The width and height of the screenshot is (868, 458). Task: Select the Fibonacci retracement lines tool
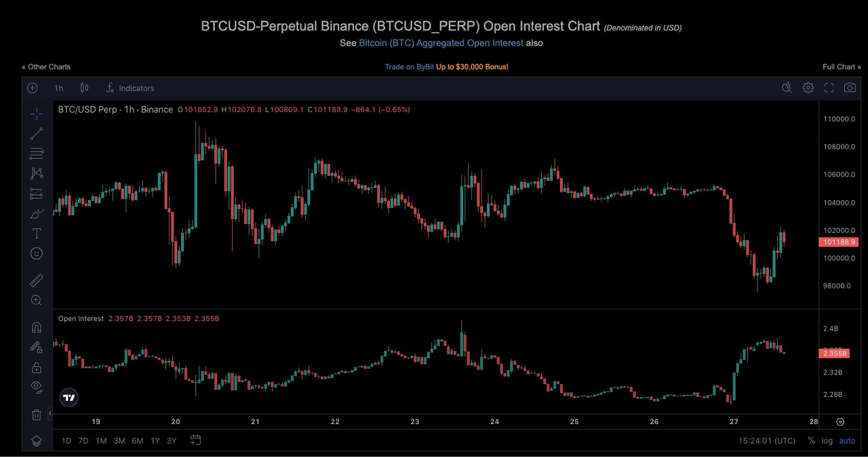click(37, 153)
